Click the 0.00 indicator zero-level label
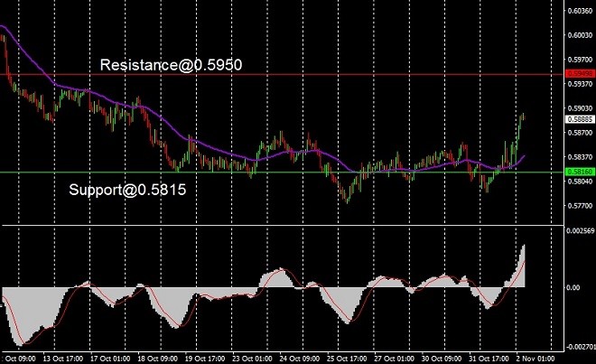596x364 pixels. pyautogui.click(x=573, y=288)
